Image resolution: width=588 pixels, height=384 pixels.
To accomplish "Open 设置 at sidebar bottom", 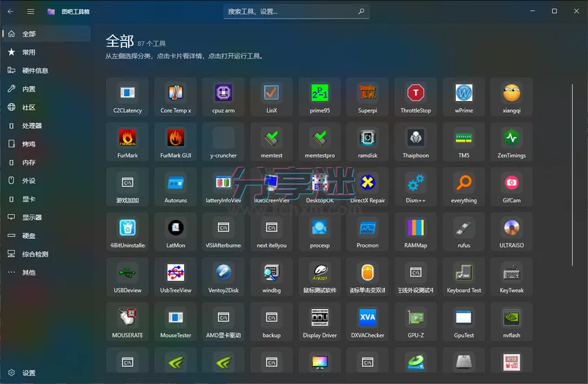I will [46, 373].
